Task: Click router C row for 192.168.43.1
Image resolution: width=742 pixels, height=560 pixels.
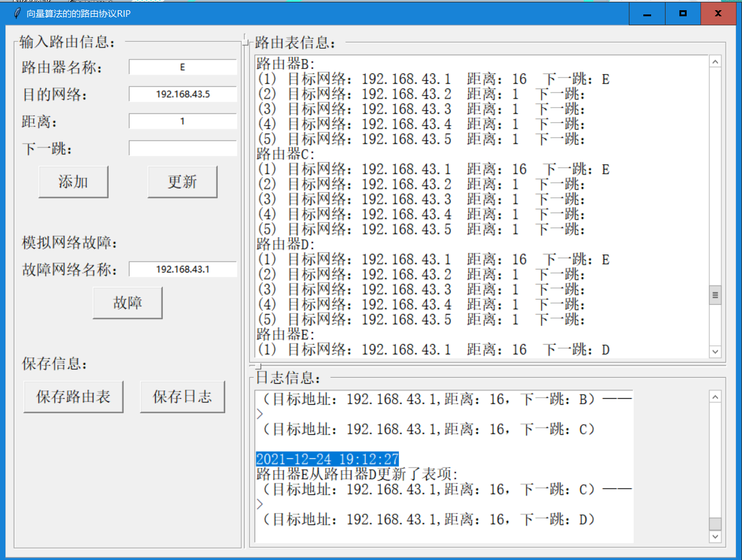Action: (433, 169)
